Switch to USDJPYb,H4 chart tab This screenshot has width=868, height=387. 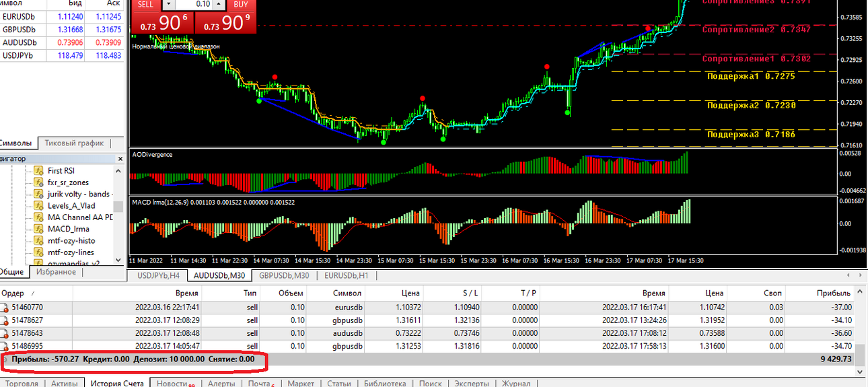click(x=158, y=275)
